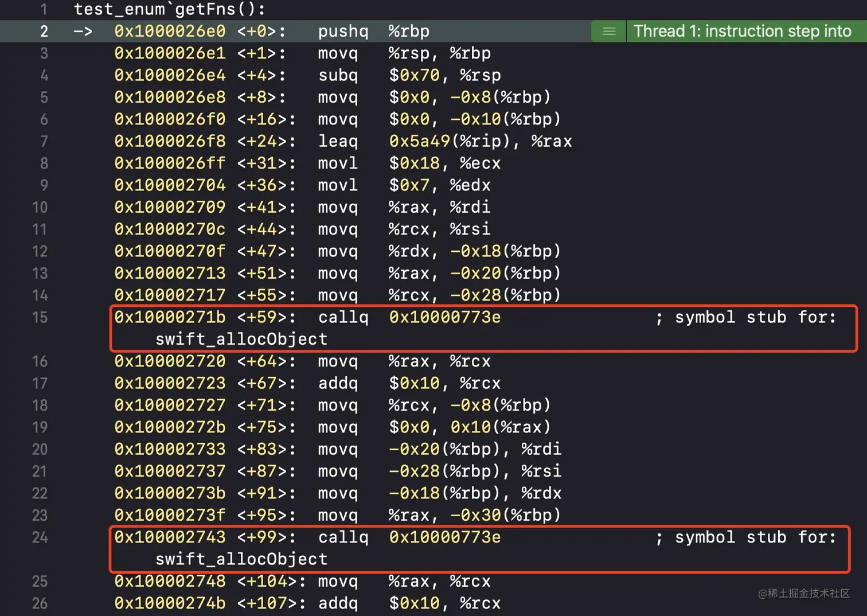
Task: Click address 0x1000026e1 on line 3
Action: tap(170, 53)
